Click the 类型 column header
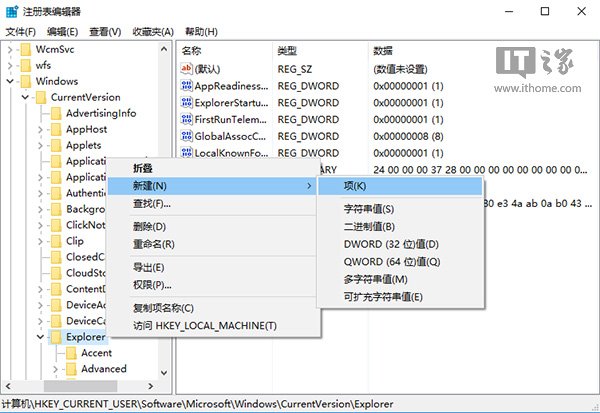This screenshot has height=413, width=600. tap(320, 51)
